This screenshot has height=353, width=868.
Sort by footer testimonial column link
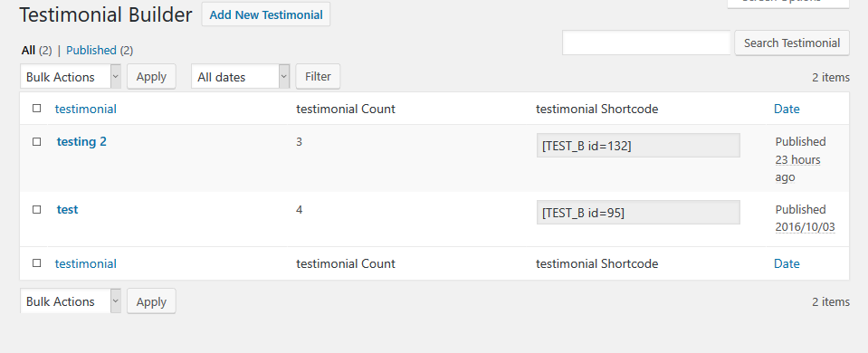coord(86,264)
